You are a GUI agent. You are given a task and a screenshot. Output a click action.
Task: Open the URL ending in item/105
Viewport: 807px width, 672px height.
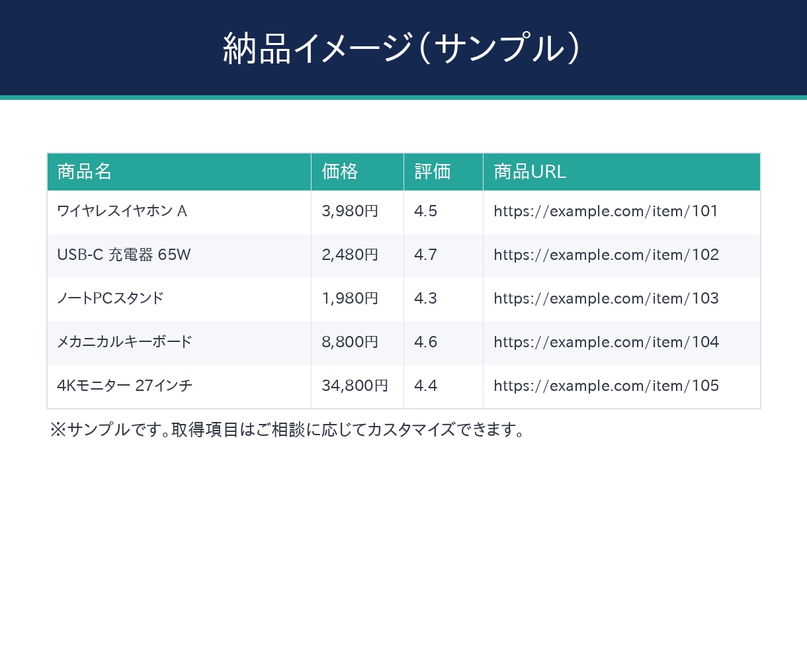pyautogui.click(x=606, y=386)
